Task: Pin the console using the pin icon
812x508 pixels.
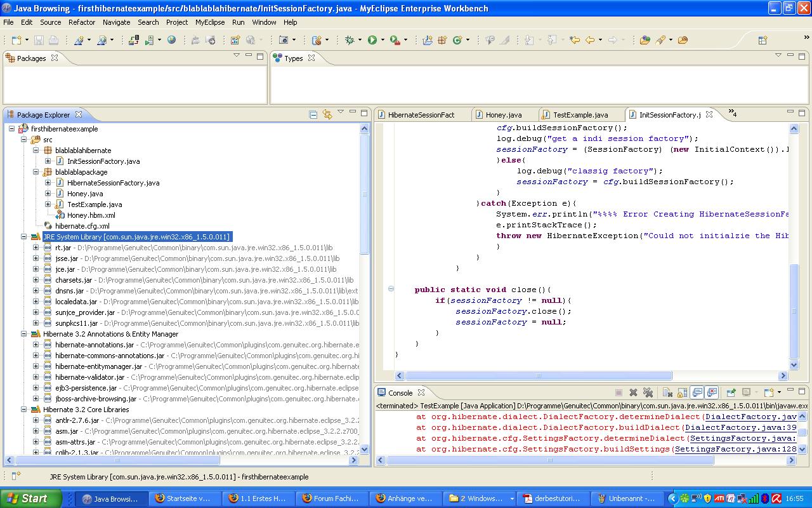Action: click(731, 392)
